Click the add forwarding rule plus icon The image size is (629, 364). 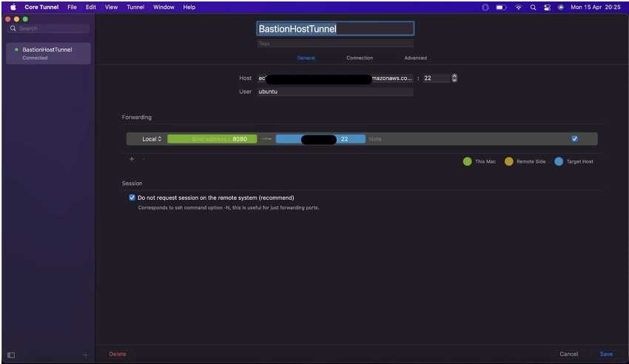pyautogui.click(x=132, y=159)
